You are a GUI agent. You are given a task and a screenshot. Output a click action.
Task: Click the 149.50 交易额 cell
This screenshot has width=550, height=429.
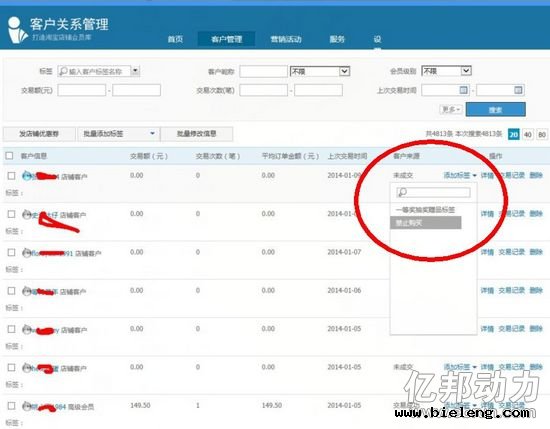click(140, 405)
